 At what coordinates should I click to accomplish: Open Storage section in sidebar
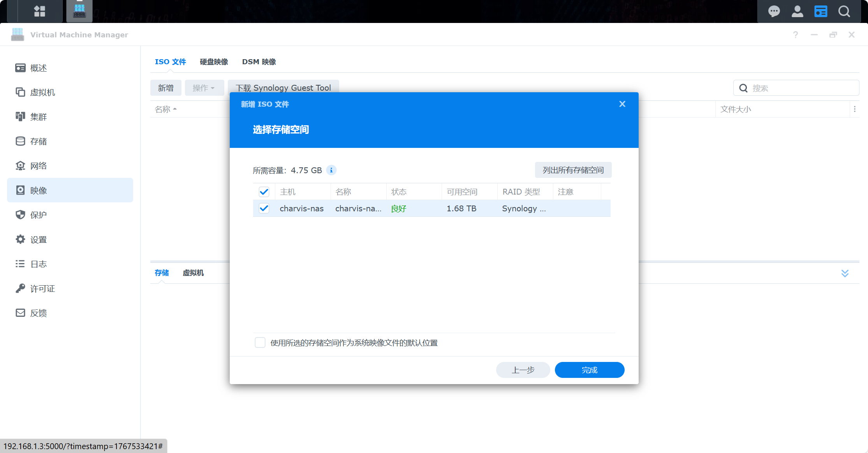pos(38,141)
